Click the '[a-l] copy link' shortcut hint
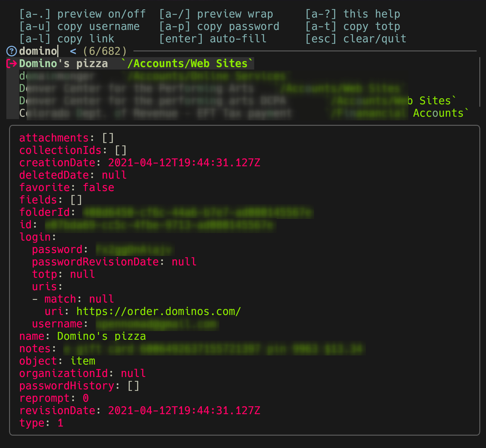Viewport: 486px width, 448px height. coord(67,39)
